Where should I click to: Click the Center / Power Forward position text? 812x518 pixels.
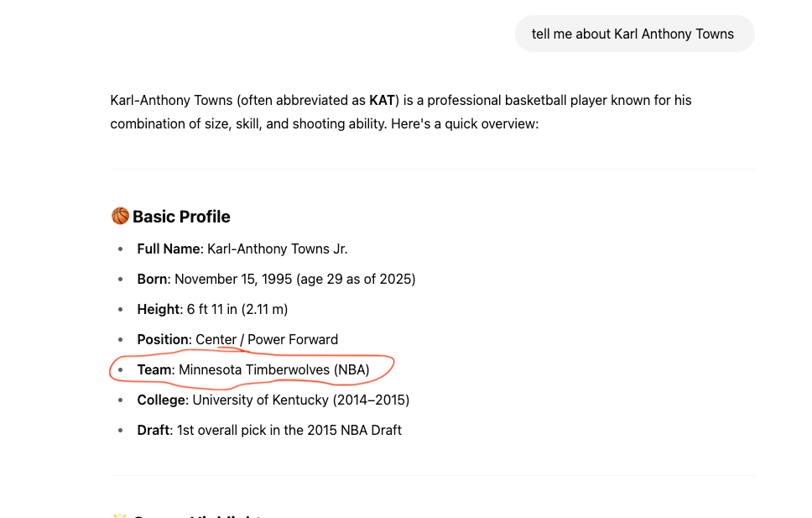coord(267,340)
